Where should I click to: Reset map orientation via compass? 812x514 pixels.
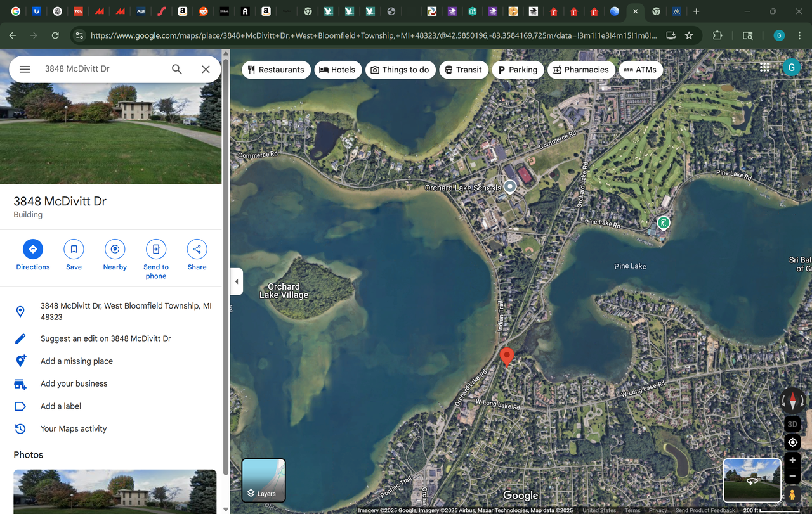click(x=792, y=401)
